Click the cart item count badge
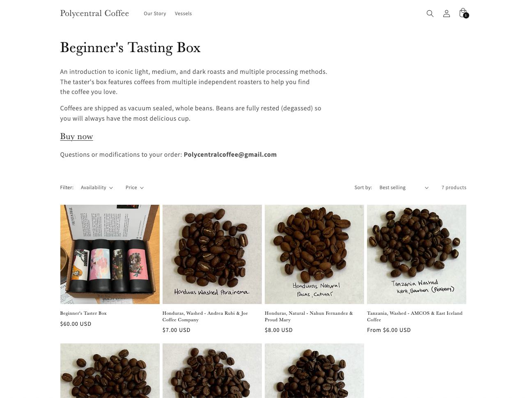Image resolution: width=532 pixels, height=398 pixels. click(466, 16)
